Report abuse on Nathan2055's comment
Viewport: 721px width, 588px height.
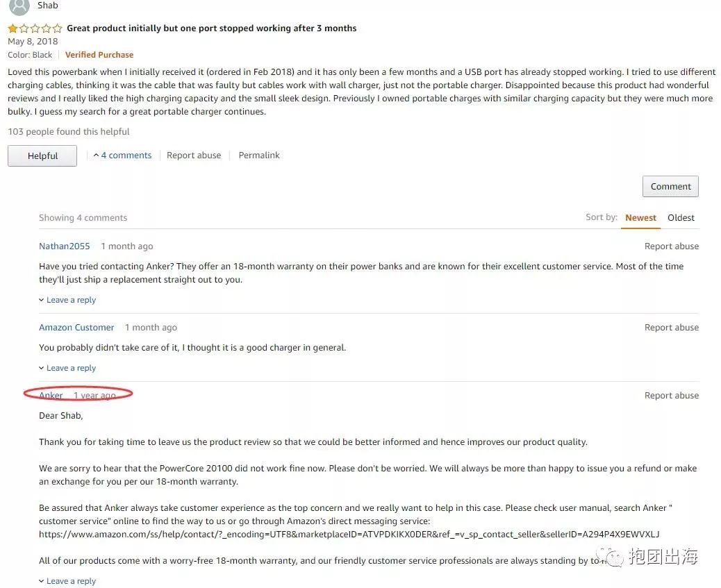pos(671,246)
